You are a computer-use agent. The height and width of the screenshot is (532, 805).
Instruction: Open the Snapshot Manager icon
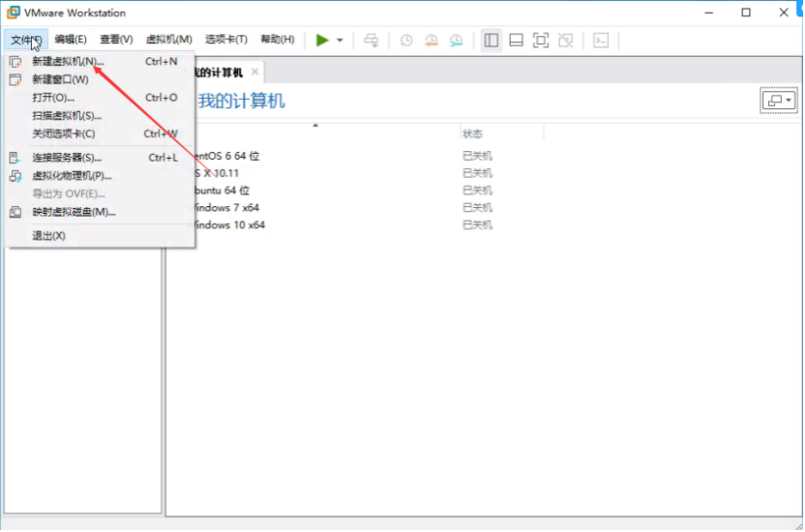456,40
